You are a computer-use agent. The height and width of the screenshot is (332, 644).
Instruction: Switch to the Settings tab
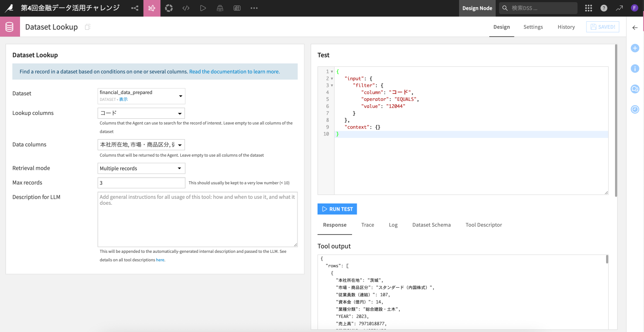tap(533, 27)
